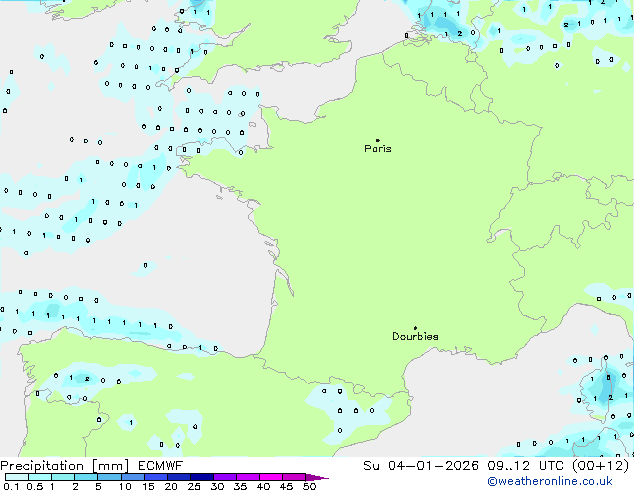Select the Paris location dot marker

(378, 140)
